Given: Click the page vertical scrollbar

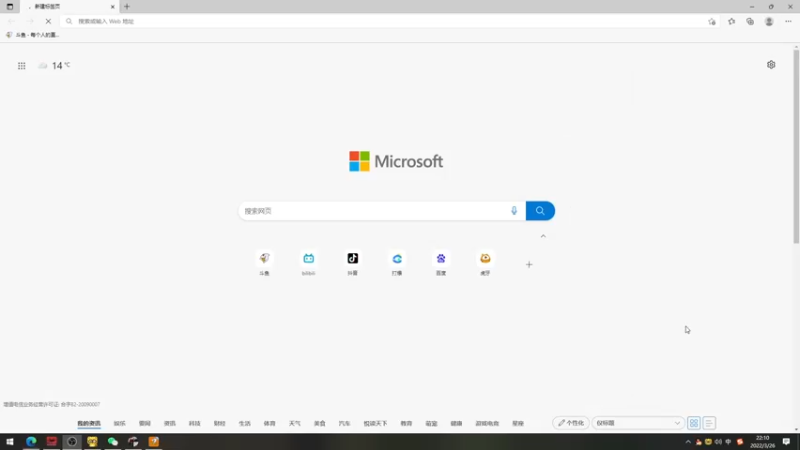Looking at the screenshot, I should [796, 146].
